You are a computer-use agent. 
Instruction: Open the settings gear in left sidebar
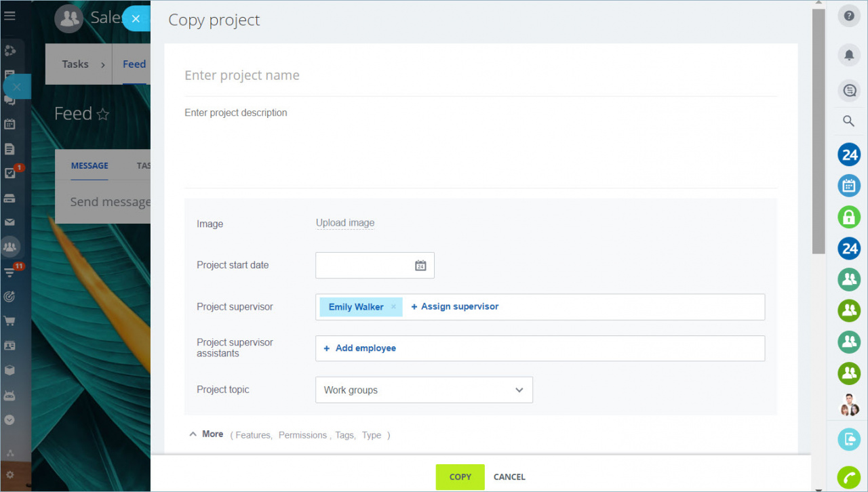[x=9, y=475]
